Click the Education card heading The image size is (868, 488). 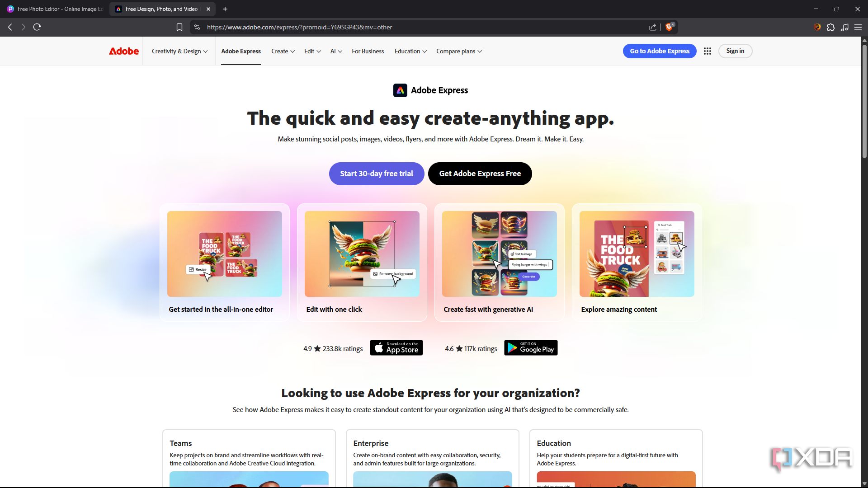[554, 443]
